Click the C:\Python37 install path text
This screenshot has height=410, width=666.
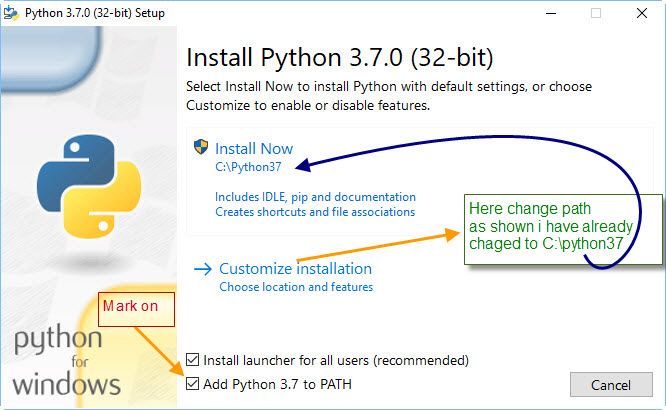click(x=248, y=167)
